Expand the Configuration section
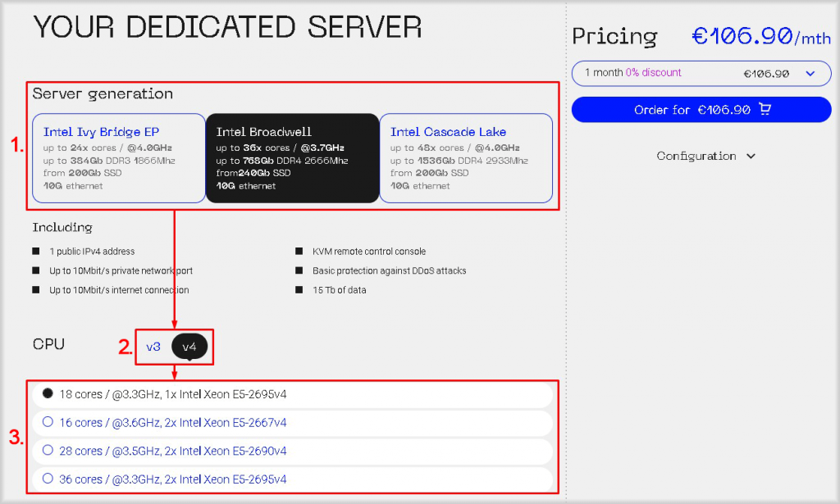This screenshot has width=840, height=504. click(706, 157)
